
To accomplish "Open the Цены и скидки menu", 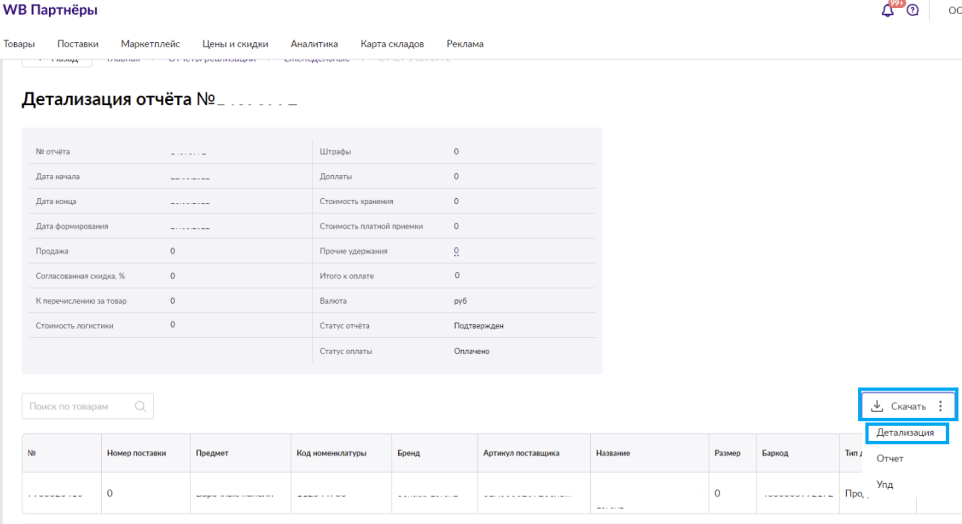I will pos(235,44).
